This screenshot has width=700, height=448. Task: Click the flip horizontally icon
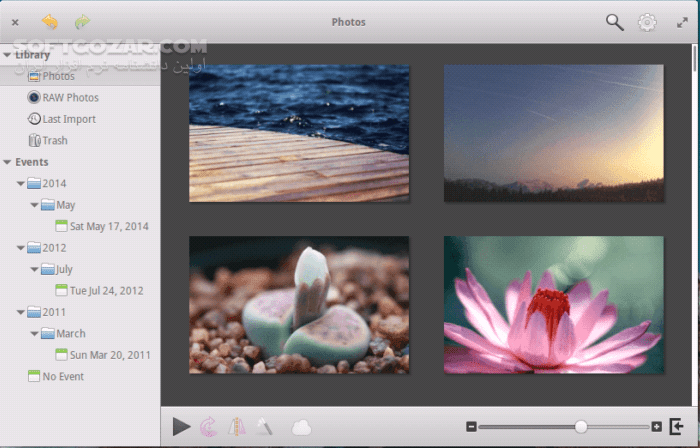point(237,427)
